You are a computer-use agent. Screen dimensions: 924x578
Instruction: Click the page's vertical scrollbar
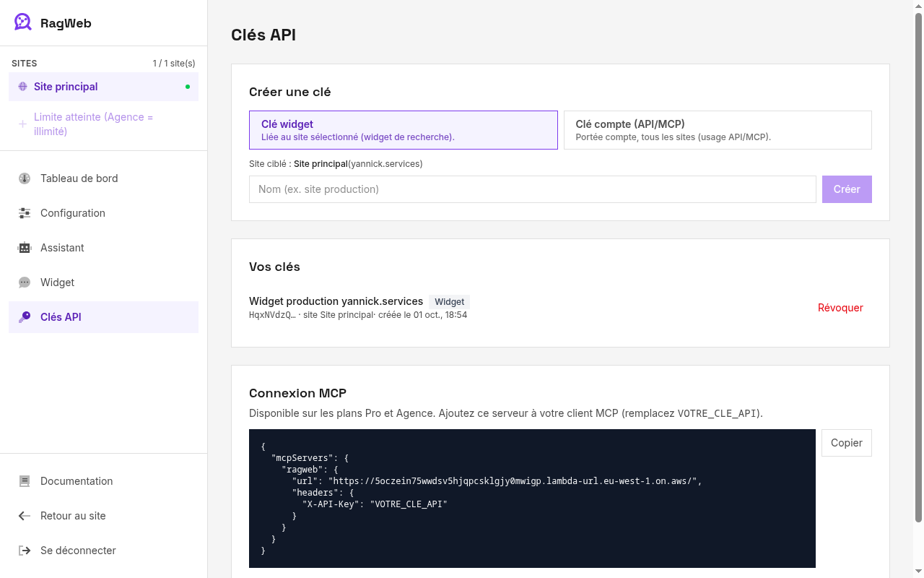point(919,267)
